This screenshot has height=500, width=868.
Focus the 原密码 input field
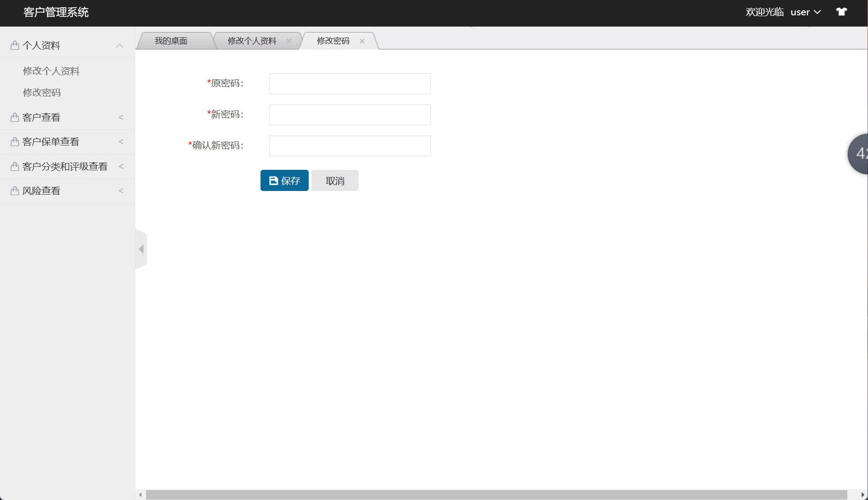pos(350,84)
